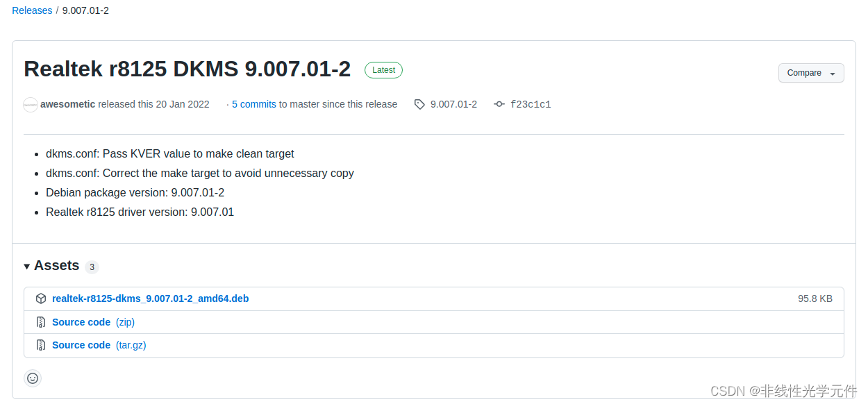Viewport: 868px width, 404px height.
Task: Click the green Latest badge
Action: click(x=383, y=70)
